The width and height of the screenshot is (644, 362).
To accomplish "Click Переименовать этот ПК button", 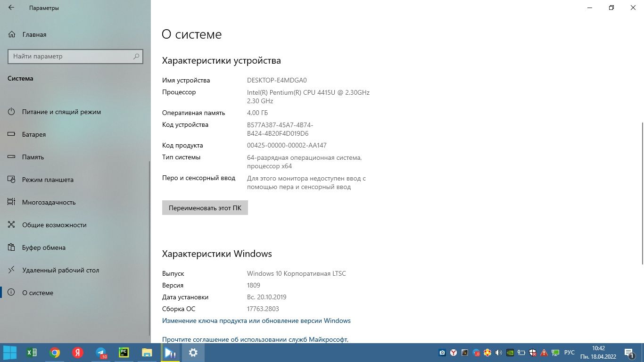I will click(x=205, y=208).
